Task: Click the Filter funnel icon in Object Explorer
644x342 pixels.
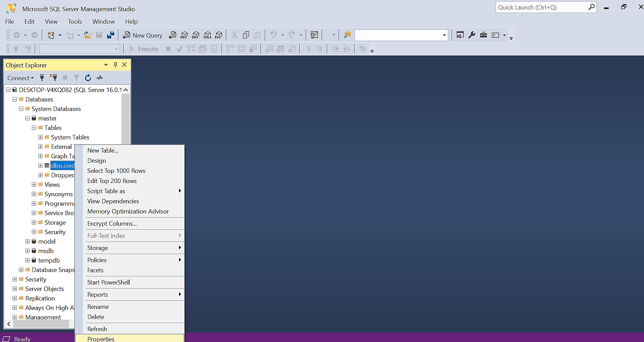Action: pos(76,78)
